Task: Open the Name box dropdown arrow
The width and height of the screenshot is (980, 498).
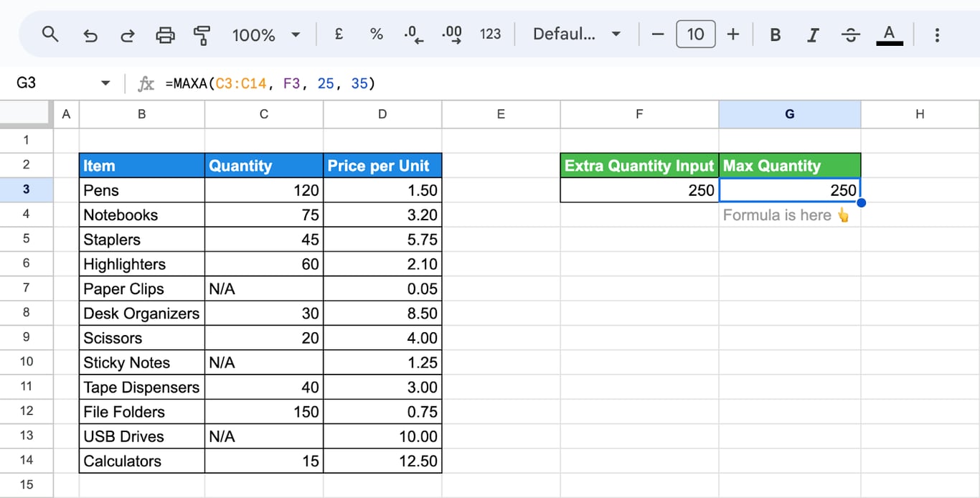Action: click(105, 83)
